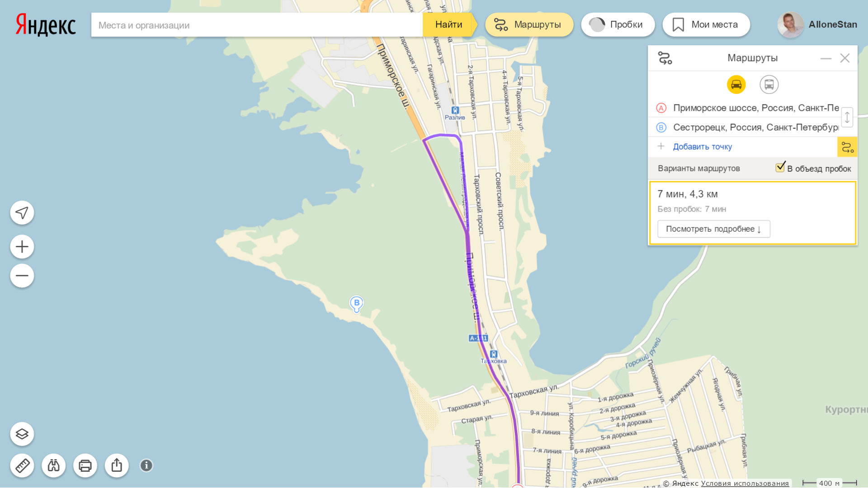
Task: Open panorama binoculars tool
Action: coord(54,465)
